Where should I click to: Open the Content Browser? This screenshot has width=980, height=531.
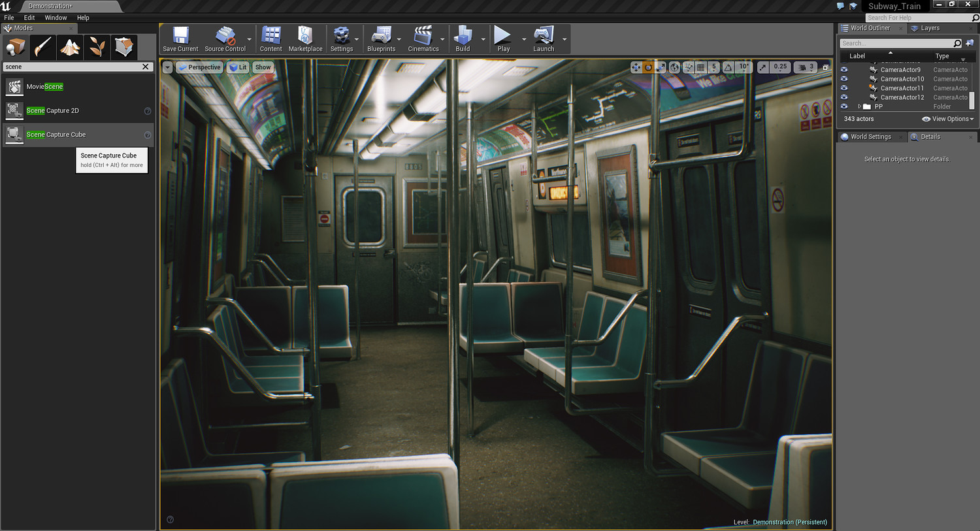click(x=270, y=38)
